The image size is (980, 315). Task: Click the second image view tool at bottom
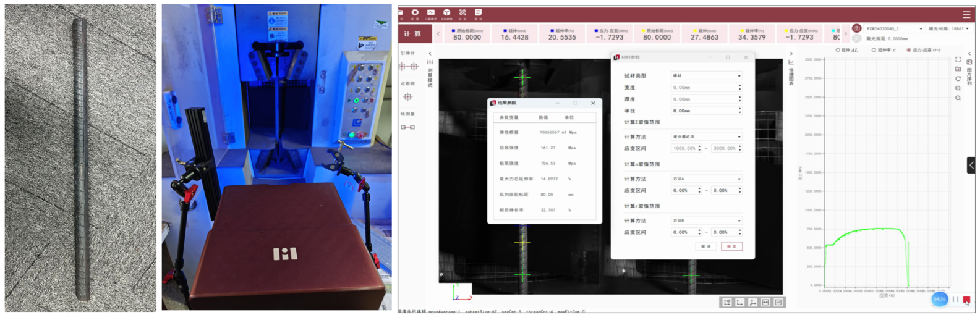click(x=739, y=302)
